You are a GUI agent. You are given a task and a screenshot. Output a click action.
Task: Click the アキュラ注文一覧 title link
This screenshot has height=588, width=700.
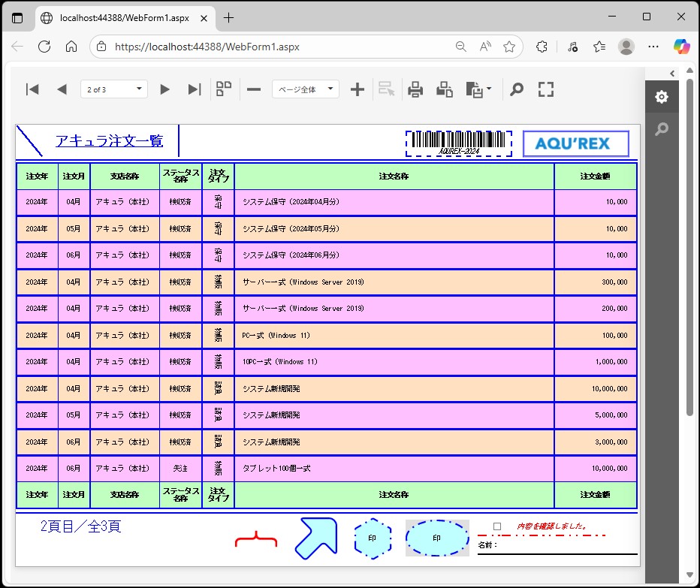tap(109, 141)
